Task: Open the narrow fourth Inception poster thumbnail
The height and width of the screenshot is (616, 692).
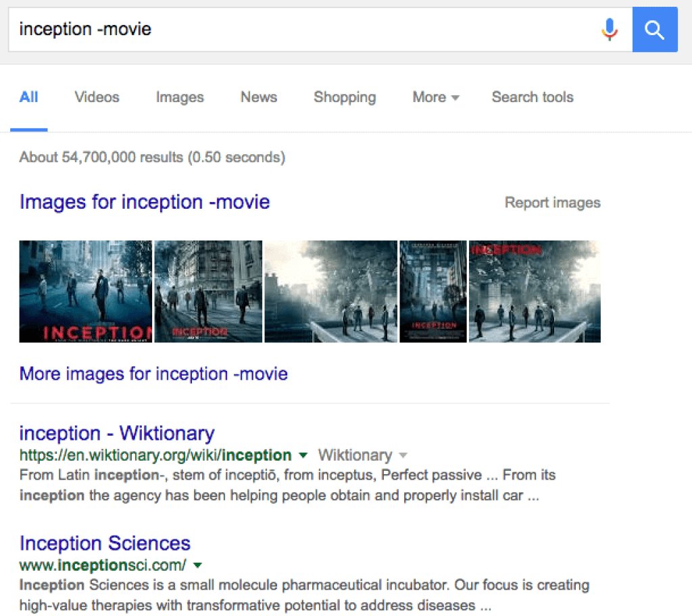Action: [x=433, y=291]
